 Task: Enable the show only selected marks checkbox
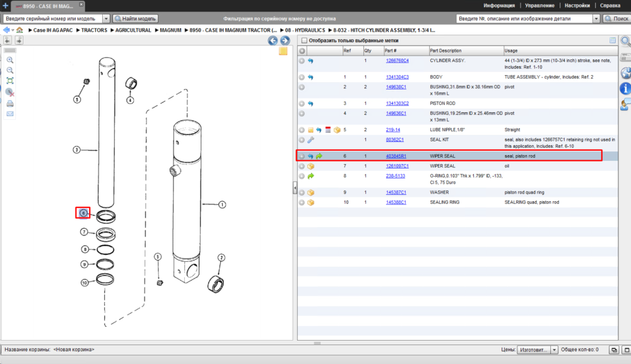[x=304, y=40]
